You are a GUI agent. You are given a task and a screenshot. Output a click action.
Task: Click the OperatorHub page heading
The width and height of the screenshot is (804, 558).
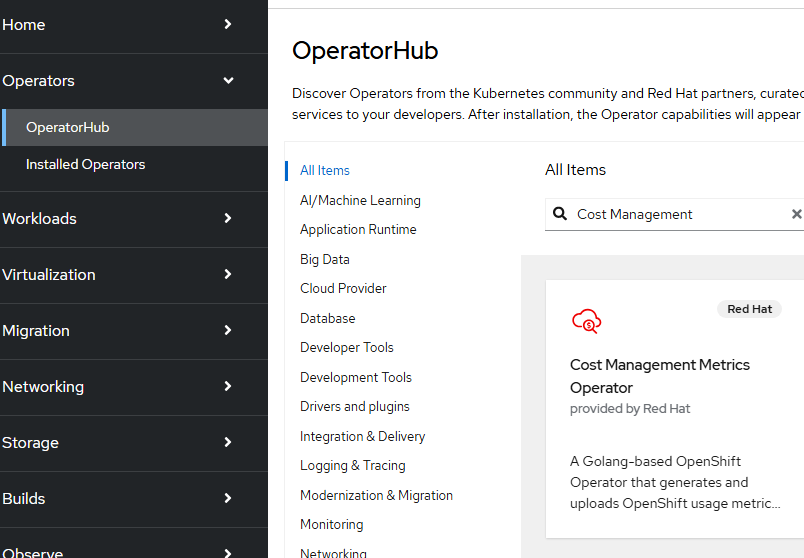pos(365,51)
